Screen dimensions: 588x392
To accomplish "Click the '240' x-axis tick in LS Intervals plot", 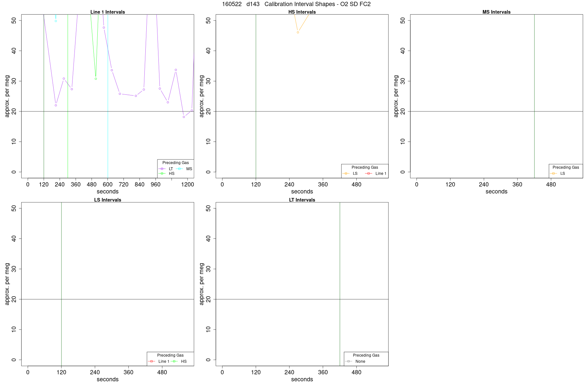I will pos(95,372).
